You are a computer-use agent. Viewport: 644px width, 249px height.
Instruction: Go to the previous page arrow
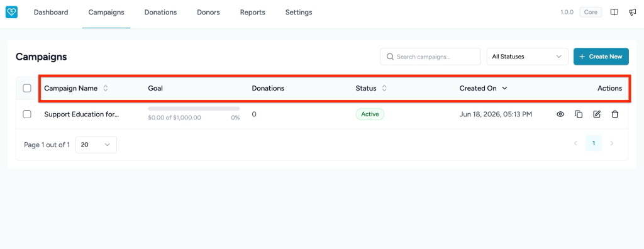coord(575,143)
